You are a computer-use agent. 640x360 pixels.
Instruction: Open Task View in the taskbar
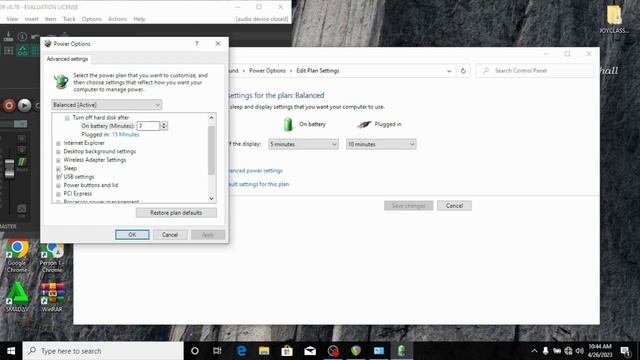(x=217, y=351)
